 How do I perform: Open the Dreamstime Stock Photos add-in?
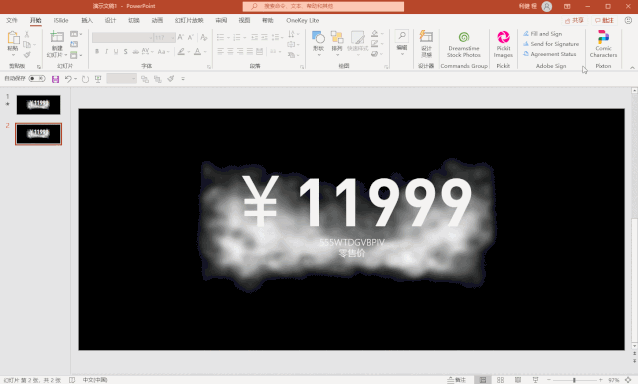pos(463,44)
